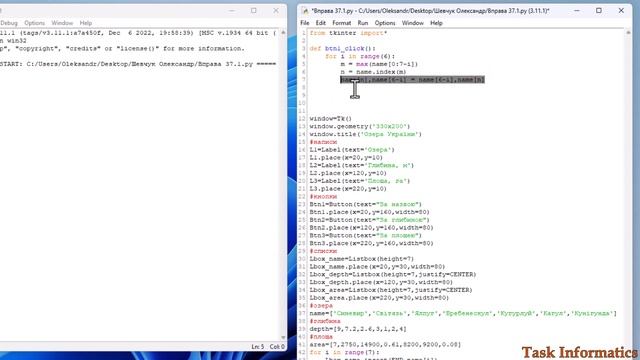Screen dimensions: 640x360
Task: Close the editor window
Action: [x=621, y=11]
